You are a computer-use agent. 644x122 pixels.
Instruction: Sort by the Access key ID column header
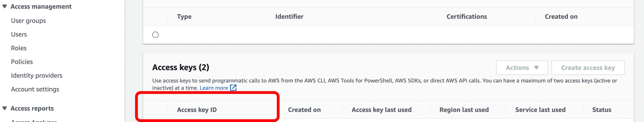pos(197,110)
